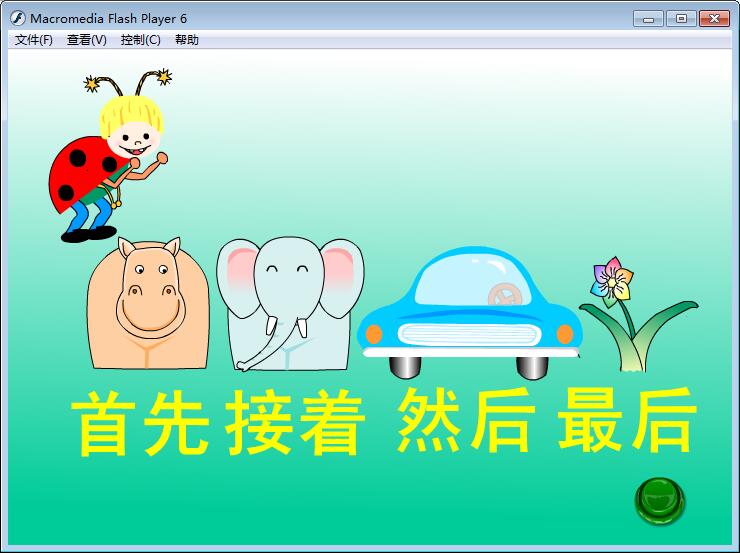This screenshot has width=740, height=553.
Task: Click the yellow word 首先
Action: (140, 423)
